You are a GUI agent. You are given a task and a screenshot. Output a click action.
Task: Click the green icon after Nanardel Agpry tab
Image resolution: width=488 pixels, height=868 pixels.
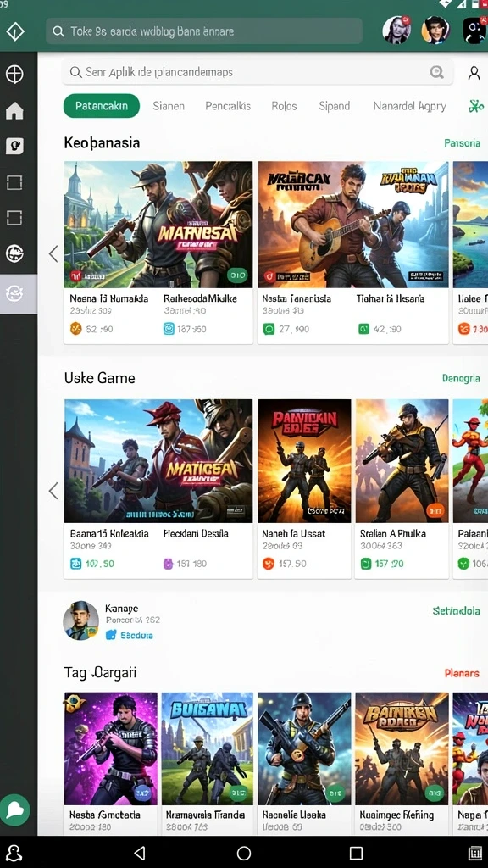point(476,106)
